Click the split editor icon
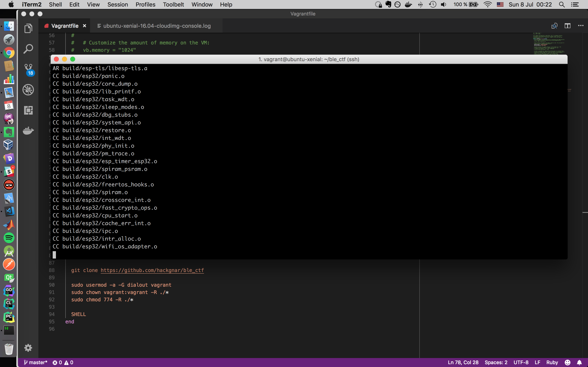 click(x=567, y=26)
